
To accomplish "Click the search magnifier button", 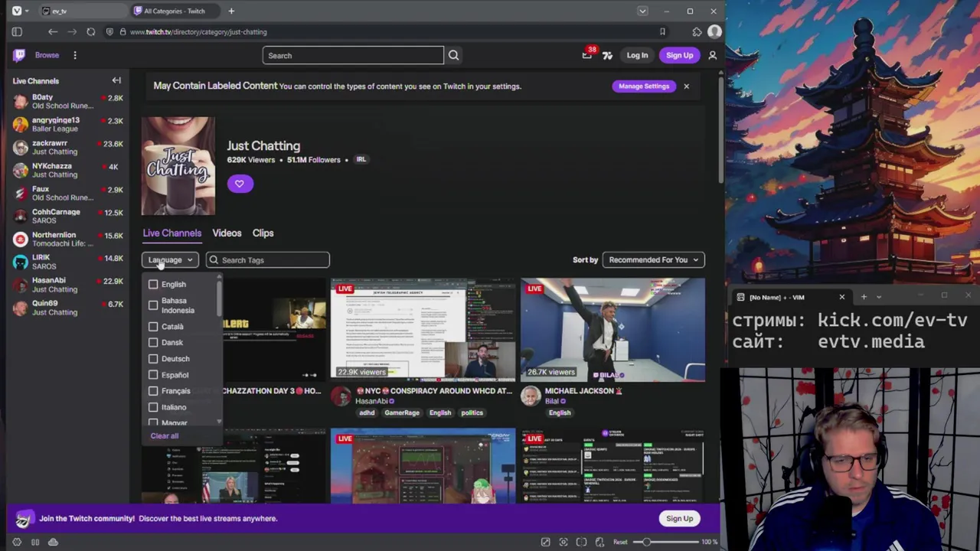I will (x=453, y=55).
